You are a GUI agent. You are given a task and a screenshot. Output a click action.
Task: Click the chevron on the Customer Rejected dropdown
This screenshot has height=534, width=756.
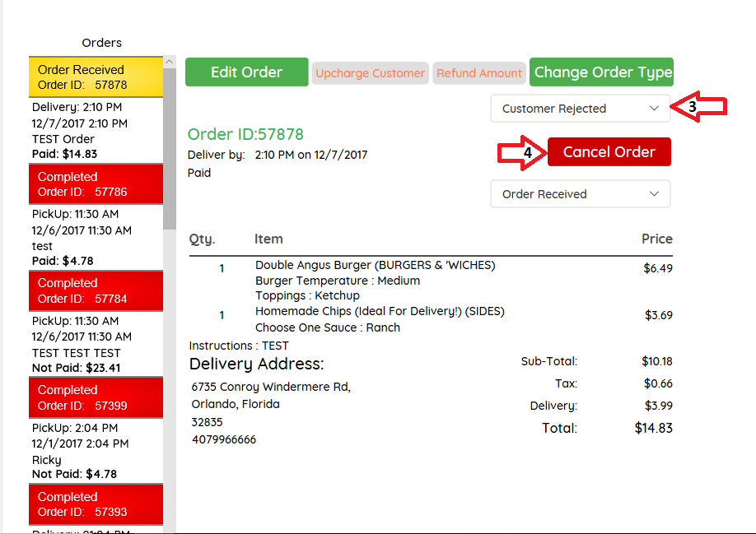point(654,109)
